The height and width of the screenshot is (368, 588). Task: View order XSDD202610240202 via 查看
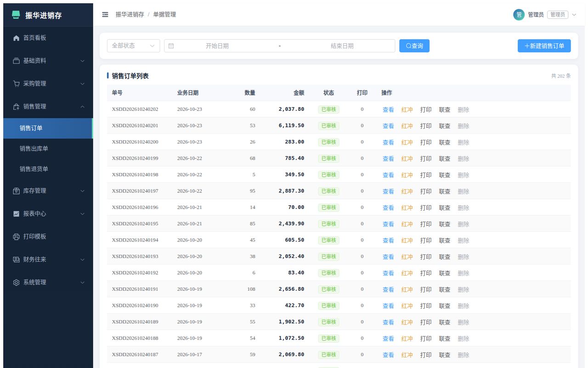pyautogui.click(x=388, y=109)
